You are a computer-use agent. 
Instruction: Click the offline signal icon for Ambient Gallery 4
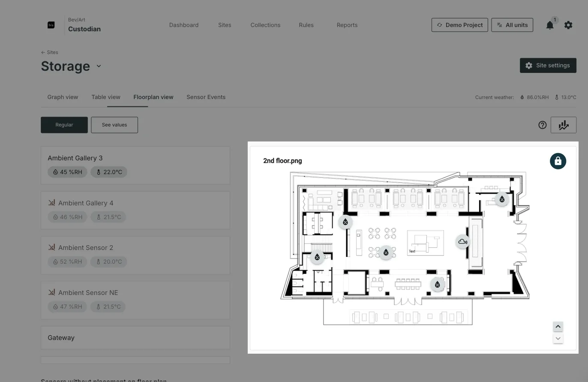[52, 203]
